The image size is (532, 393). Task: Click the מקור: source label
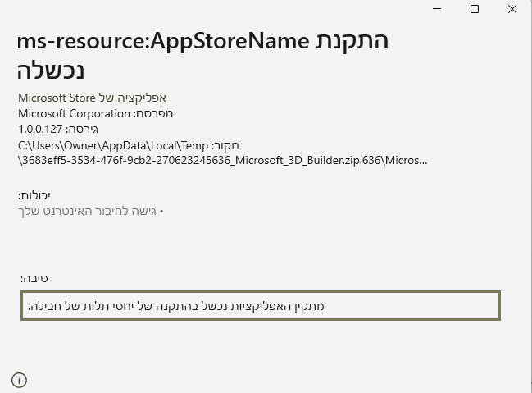(224, 145)
